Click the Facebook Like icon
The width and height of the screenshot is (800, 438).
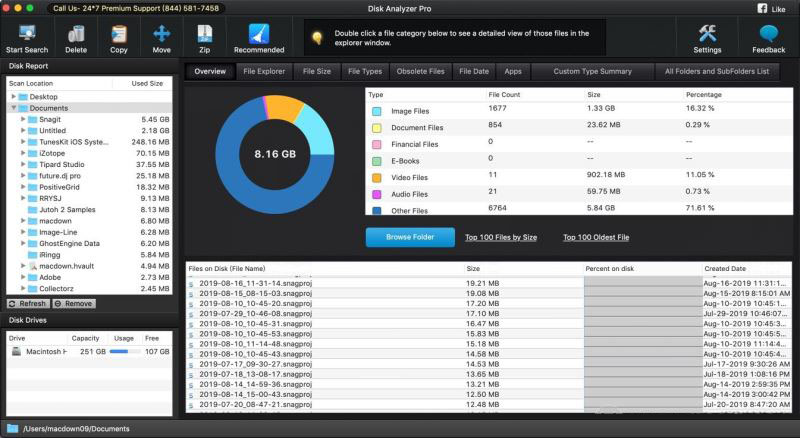click(762, 8)
